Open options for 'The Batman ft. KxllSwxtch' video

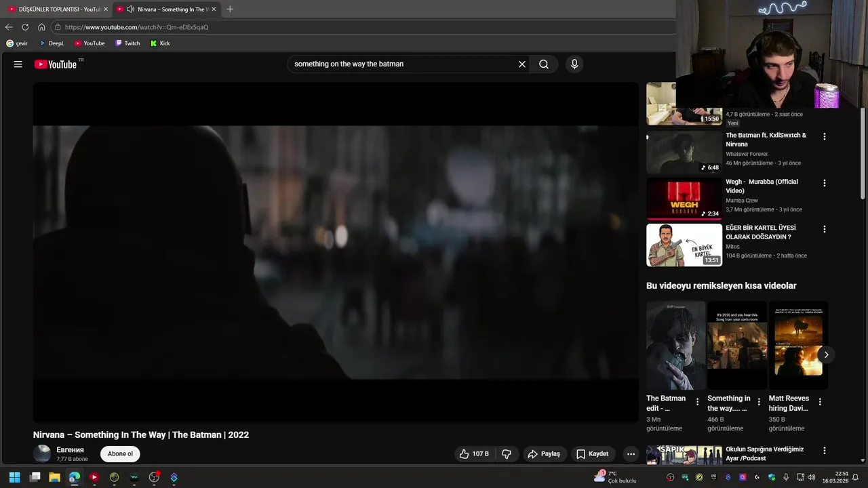pos(825,136)
